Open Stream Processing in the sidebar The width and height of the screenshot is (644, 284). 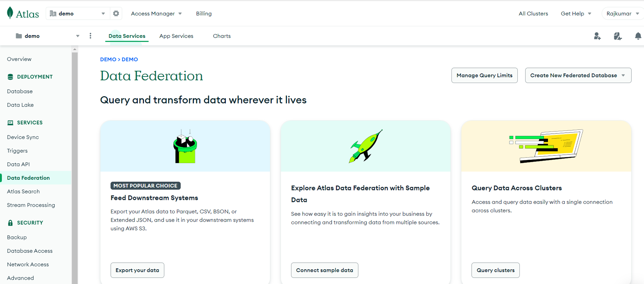[31, 205]
